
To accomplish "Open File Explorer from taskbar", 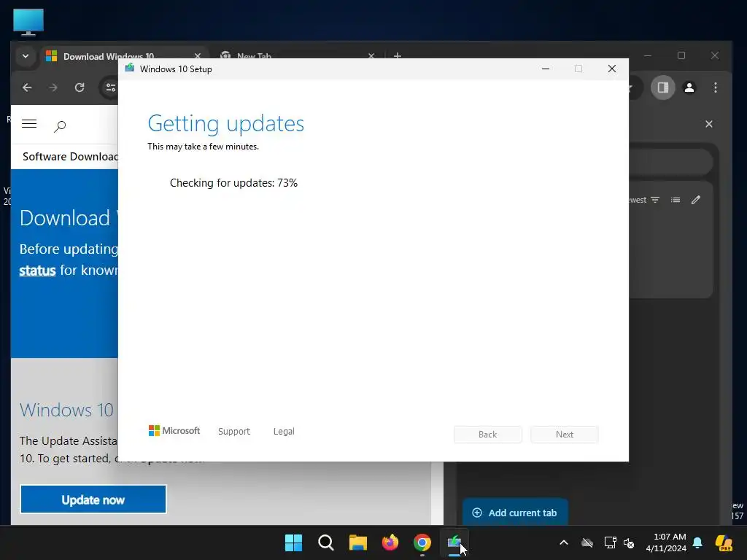I will coord(357,542).
